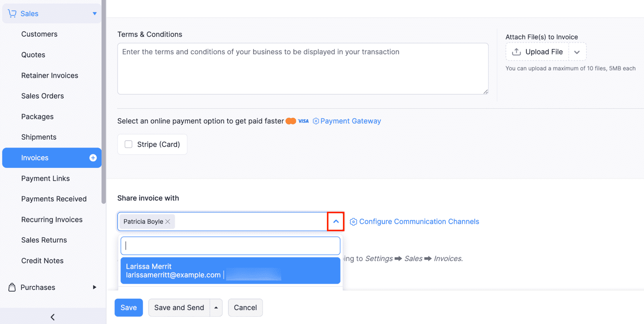Open the Payment Gateway gear icon
Viewport: 644px width, 324px height.
316,121
